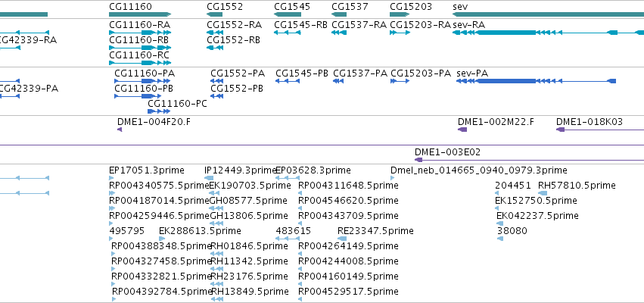Click EST EP03628.3prime
644x303 pixels.
coord(313,170)
